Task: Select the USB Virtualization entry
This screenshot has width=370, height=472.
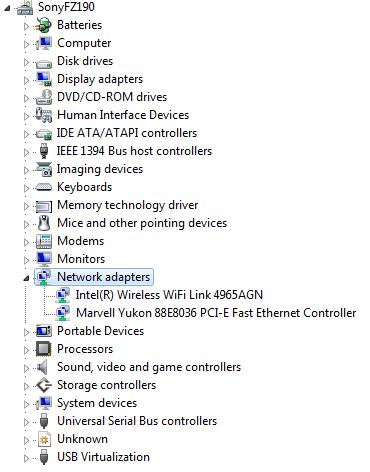Action: 103,457
